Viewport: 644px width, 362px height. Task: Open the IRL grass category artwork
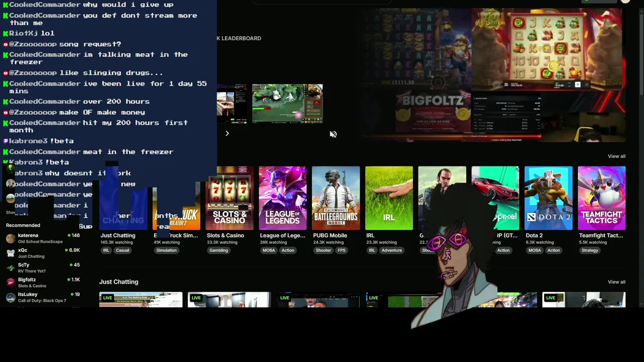[389, 198]
